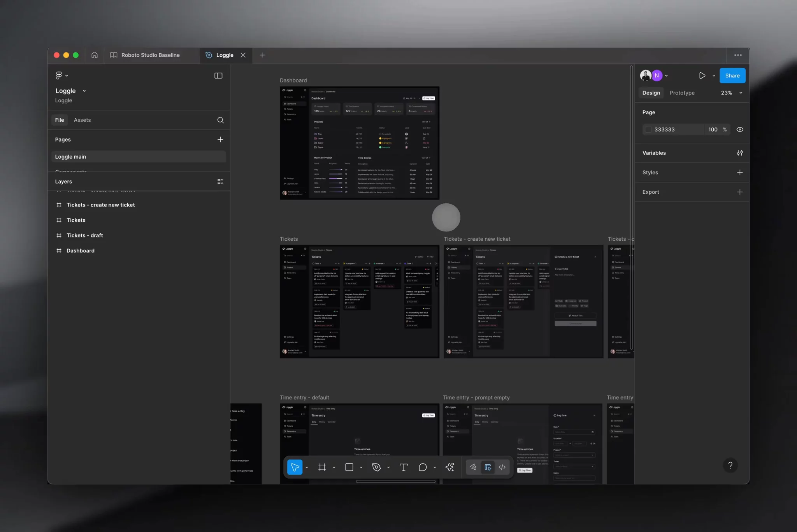797x532 pixels.
Task: Toggle page background visibility eye icon
Action: [740, 129]
